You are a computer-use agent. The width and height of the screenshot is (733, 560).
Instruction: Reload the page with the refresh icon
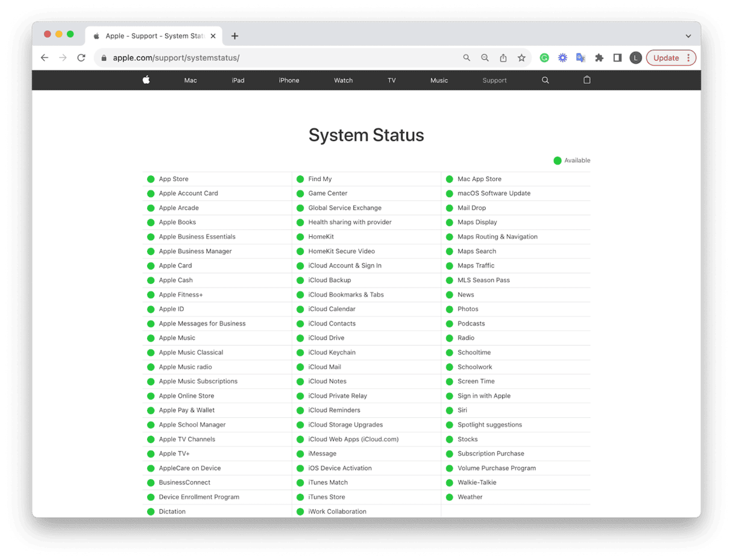pyautogui.click(x=81, y=58)
